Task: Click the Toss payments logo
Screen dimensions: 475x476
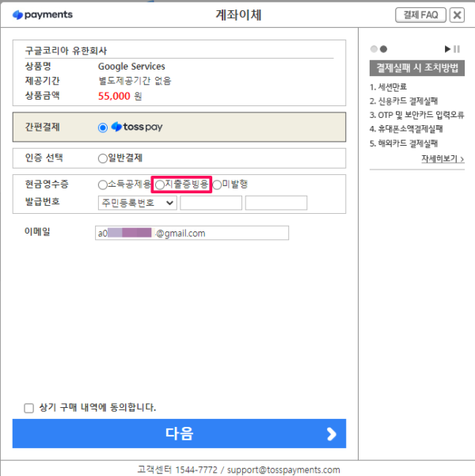Action: 43,15
